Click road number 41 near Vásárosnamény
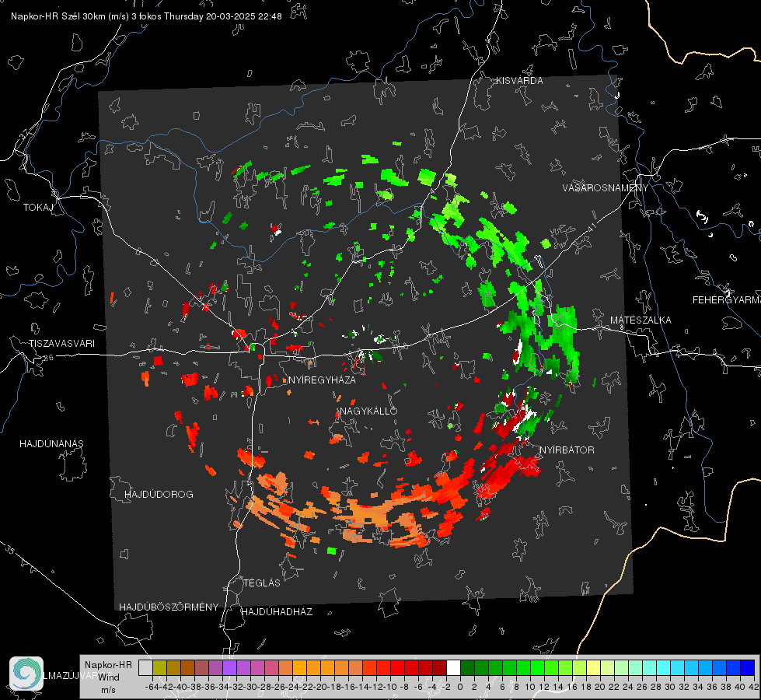 [x=592, y=227]
